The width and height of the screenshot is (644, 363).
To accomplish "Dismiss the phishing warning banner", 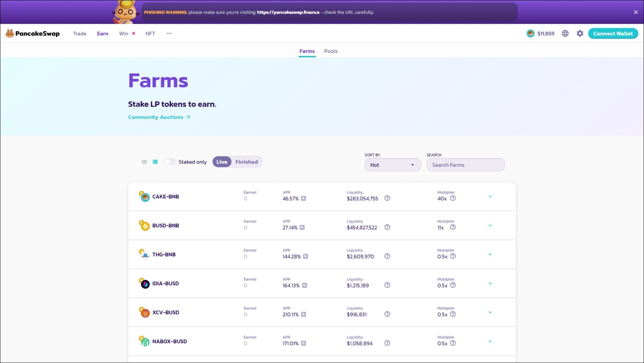I will pos(636,12).
